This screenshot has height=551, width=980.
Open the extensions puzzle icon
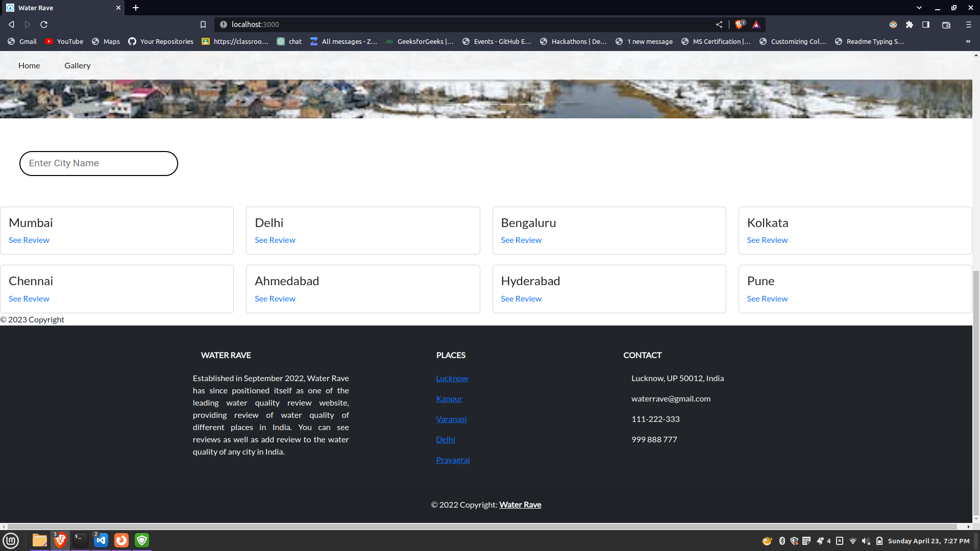(x=910, y=24)
